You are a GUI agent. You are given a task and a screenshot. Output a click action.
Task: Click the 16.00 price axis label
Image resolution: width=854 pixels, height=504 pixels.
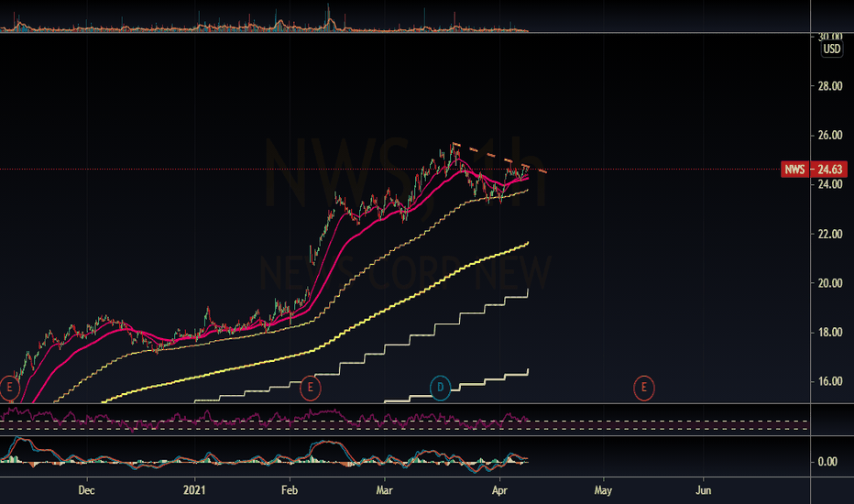pos(830,381)
